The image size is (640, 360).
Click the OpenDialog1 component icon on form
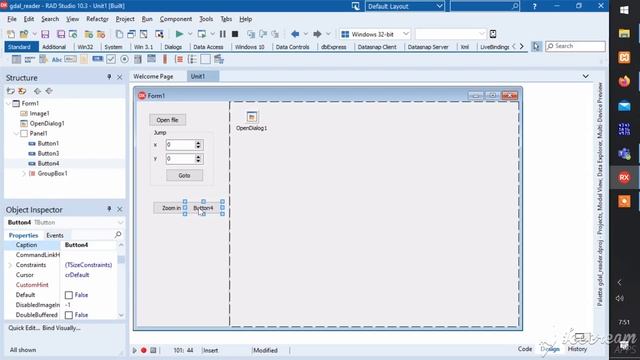[x=252, y=117]
